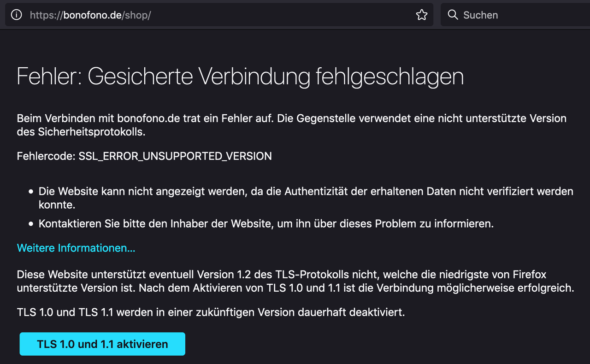Bookmark this page with the star icon
The height and width of the screenshot is (364, 590).
point(421,15)
